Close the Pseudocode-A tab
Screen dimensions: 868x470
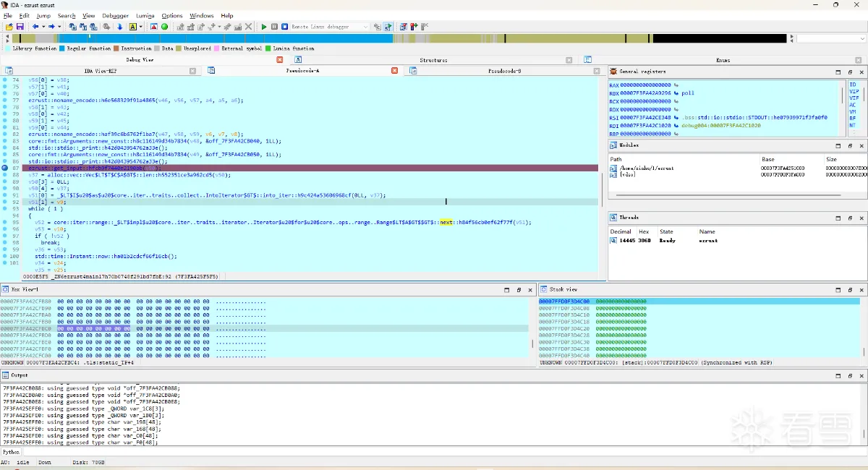395,71
